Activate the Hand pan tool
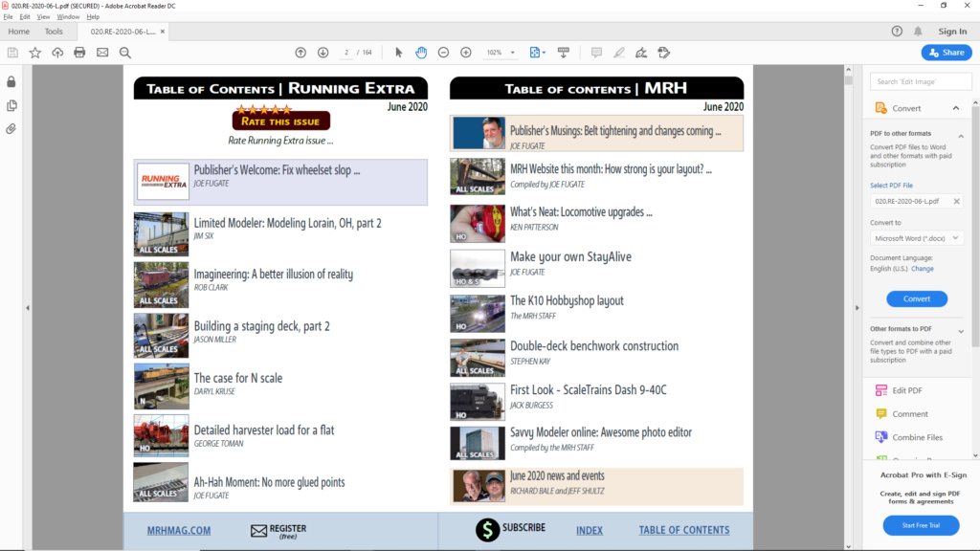The image size is (980, 551). [421, 53]
